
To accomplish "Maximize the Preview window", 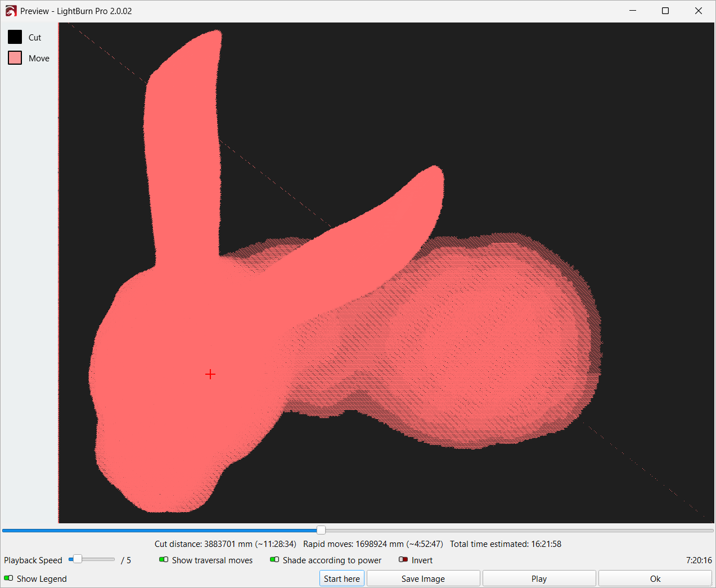I will [x=665, y=11].
